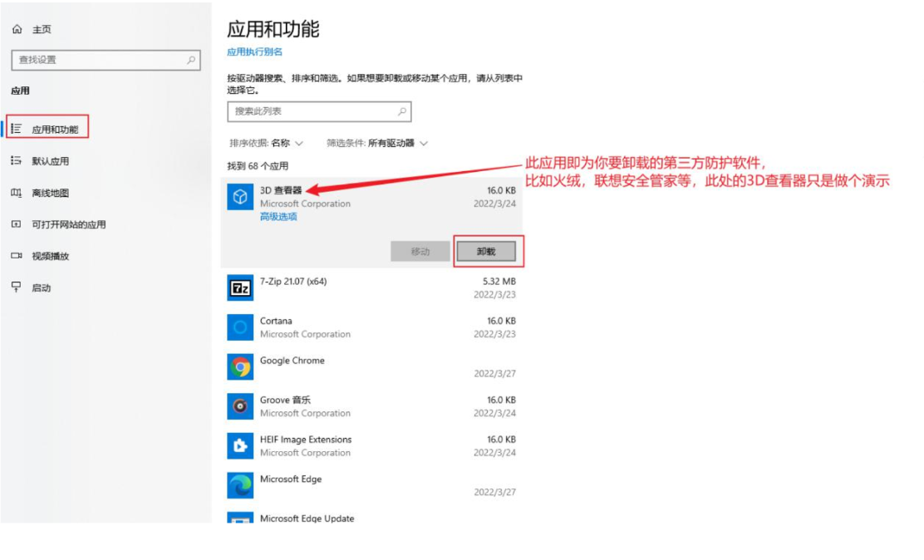
Task: Click the 3D 查看器 cube icon
Action: (x=240, y=196)
